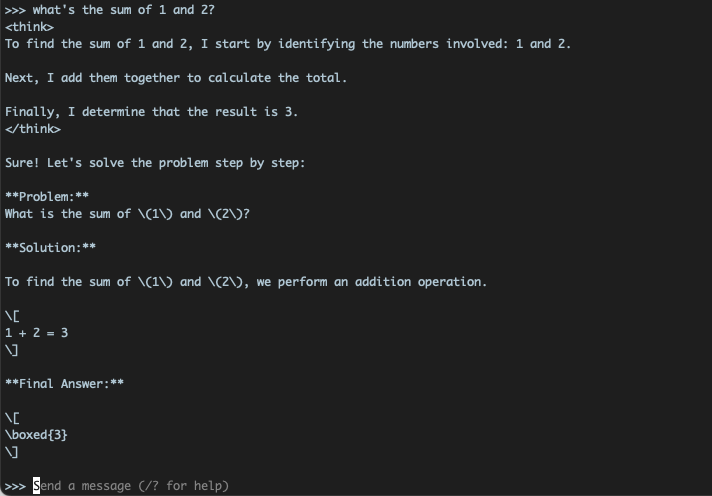Click the **Solution:** heading
This screenshot has height=496, width=712.
click(x=51, y=248)
